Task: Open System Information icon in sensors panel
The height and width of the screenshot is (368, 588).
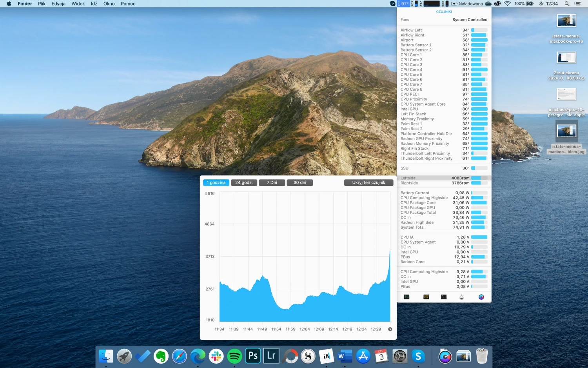Action: 461,297
